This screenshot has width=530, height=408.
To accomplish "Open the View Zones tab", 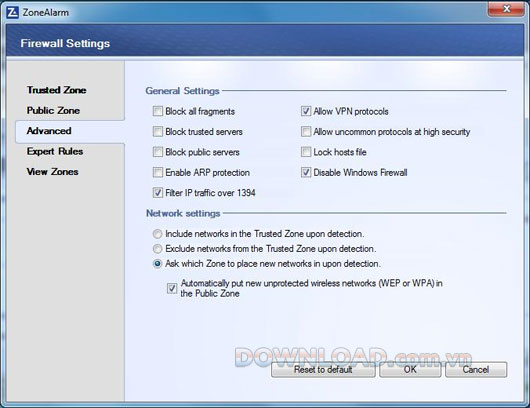I will [52, 172].
